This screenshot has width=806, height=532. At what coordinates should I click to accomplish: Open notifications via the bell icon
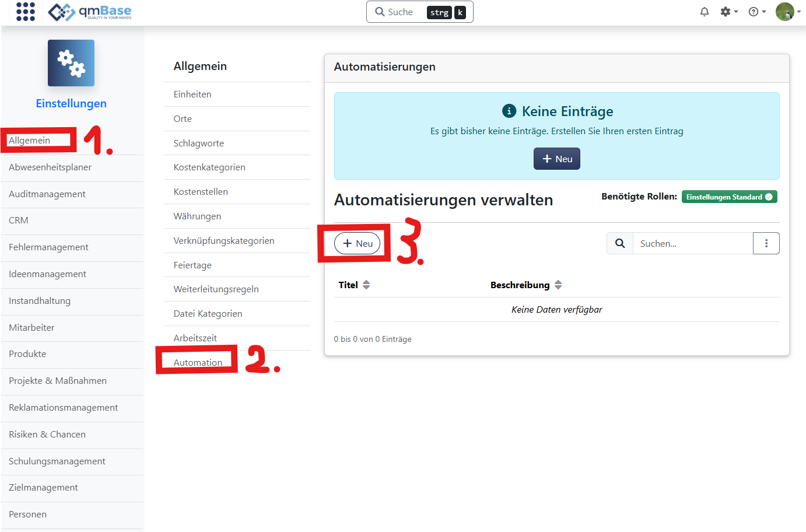704,11
